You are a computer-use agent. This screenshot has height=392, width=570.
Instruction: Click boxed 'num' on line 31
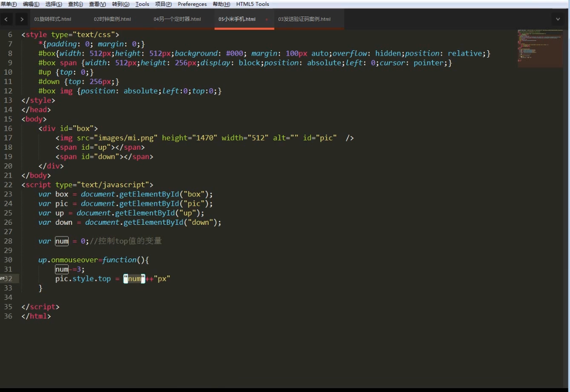coord(62,270)
